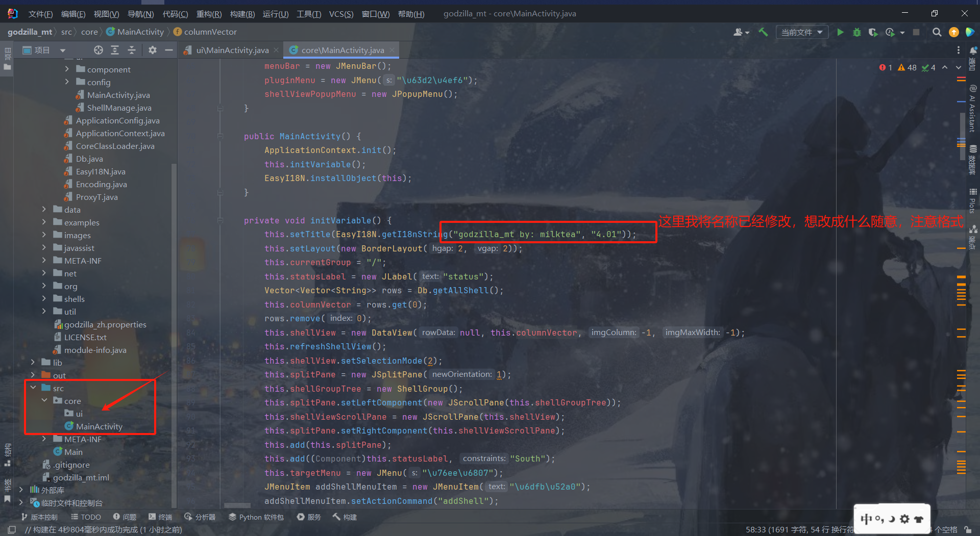Screen dimensions: 980x536
Task: Open Search Everywhere magnifier icon
Action: [x=937, y=32]
